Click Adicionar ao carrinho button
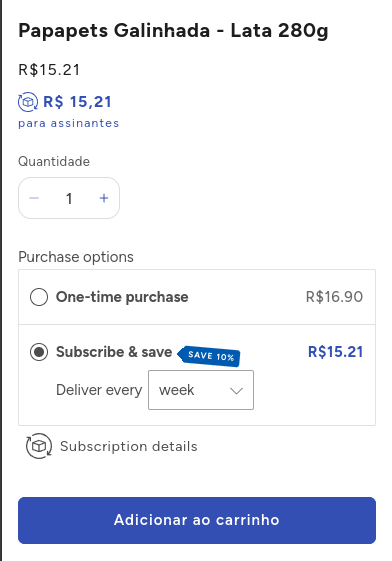The image size is (392, 561). pyautogui.click(x=197, y=520)
